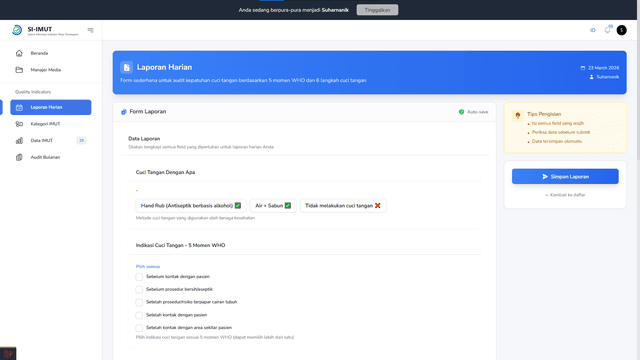
Task: Click the 'Auto-save' status text
Action: coord(478,112)
